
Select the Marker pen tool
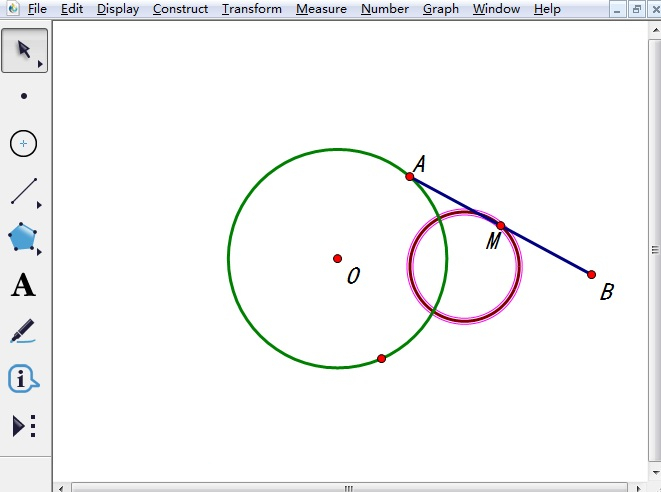pyautogui.click(x=24, y=332)
